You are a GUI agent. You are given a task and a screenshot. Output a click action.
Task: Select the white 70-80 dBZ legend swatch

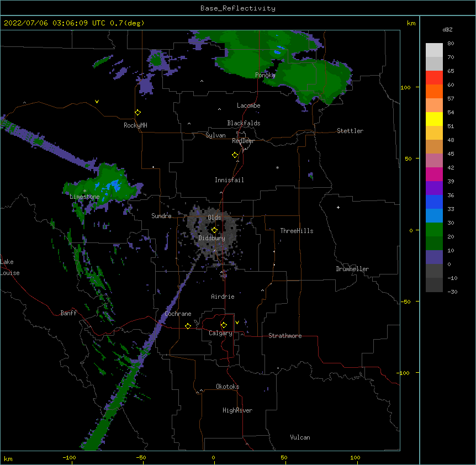point(434,50)
